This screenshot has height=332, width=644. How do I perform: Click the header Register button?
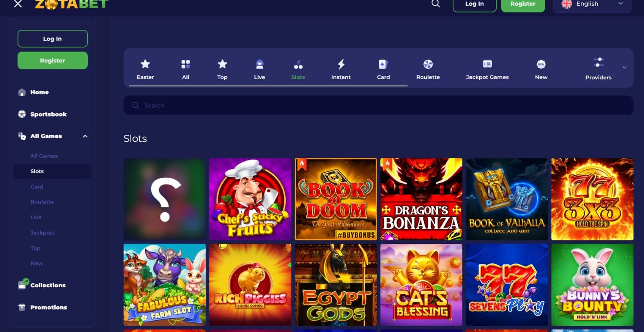click(x=523, y=4)
